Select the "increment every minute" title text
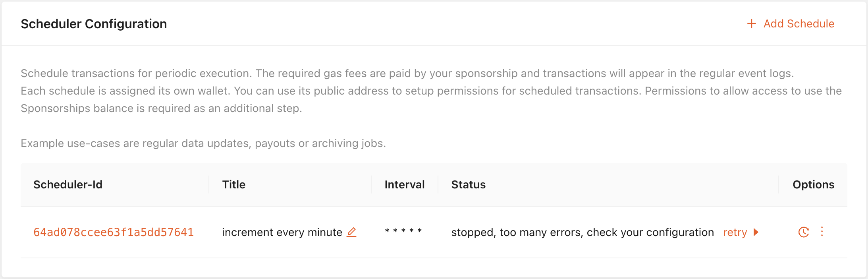The width and height of the screenshot is (868, 279). (x=282, y=232)
